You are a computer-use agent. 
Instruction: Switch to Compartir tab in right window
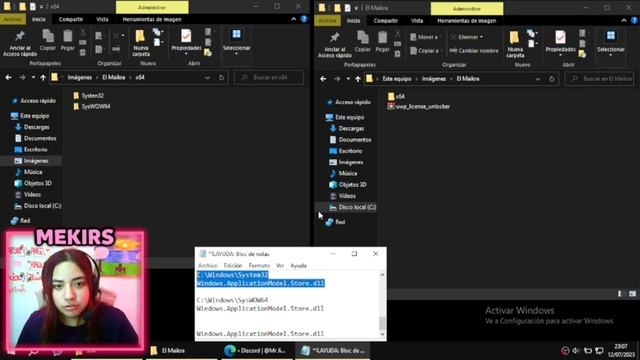tap(386, 20)
